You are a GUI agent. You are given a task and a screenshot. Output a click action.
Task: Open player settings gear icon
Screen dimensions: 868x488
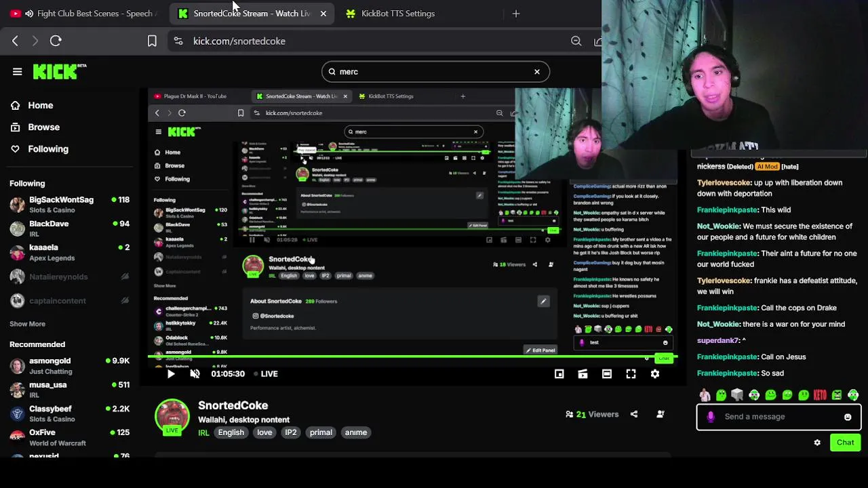(655, 373)
